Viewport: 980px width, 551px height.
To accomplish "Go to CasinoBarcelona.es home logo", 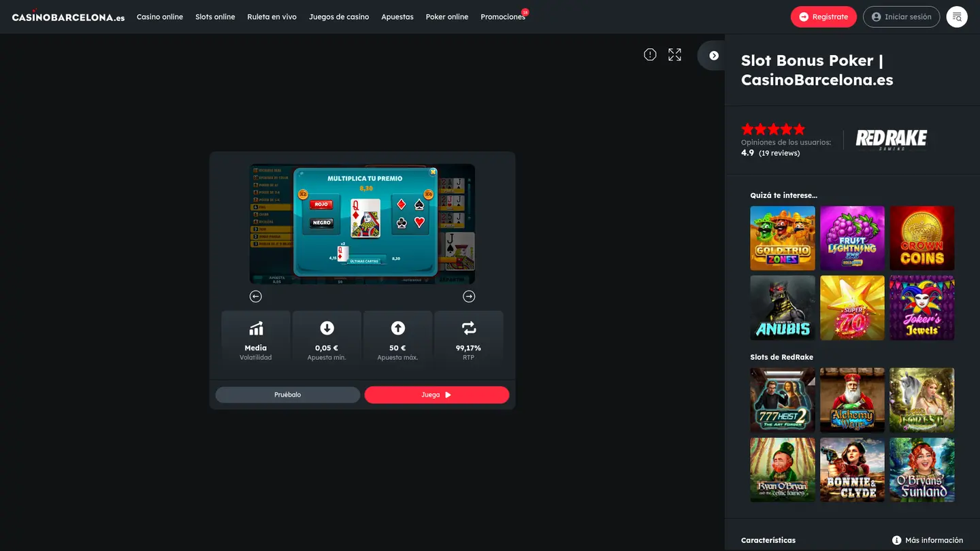I will pos(68,16).
